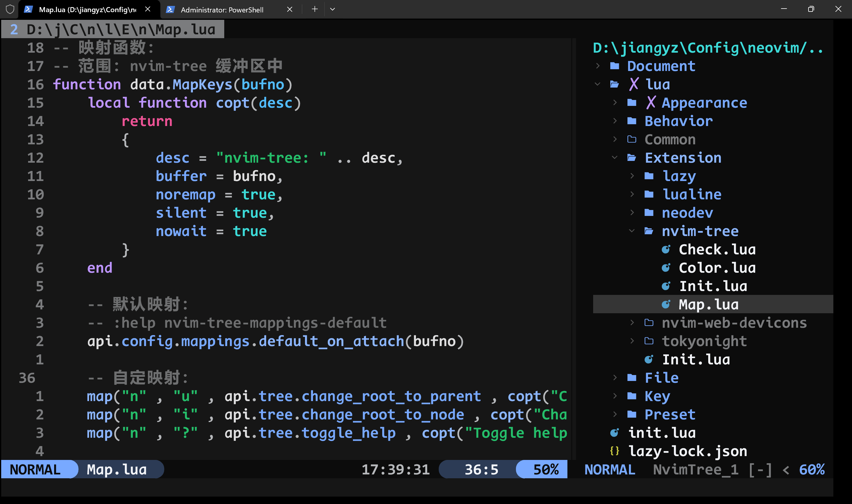Collapse the lua folder chevron
The width and height of the screenshot is (852, 504).
598,84
